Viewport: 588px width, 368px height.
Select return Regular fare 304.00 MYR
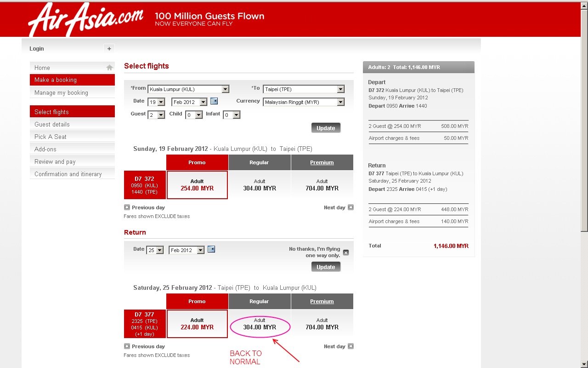coord(260,324)
